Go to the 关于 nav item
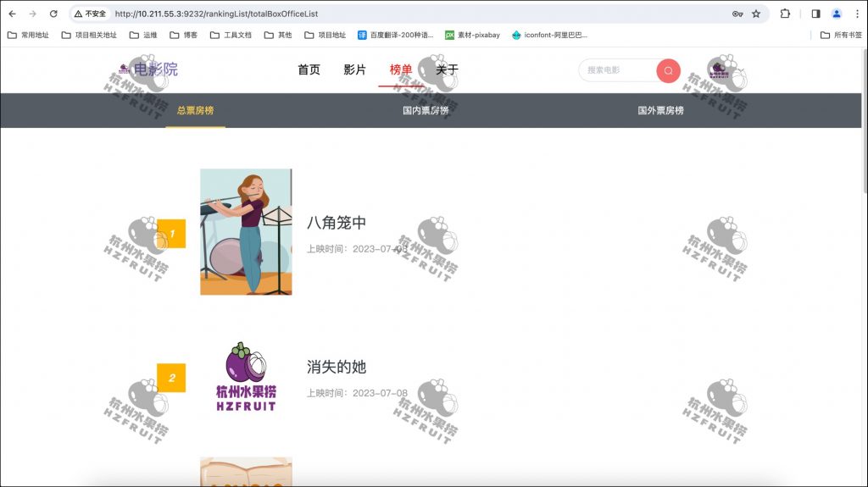868x487 pixels. (x=447, y=69)
